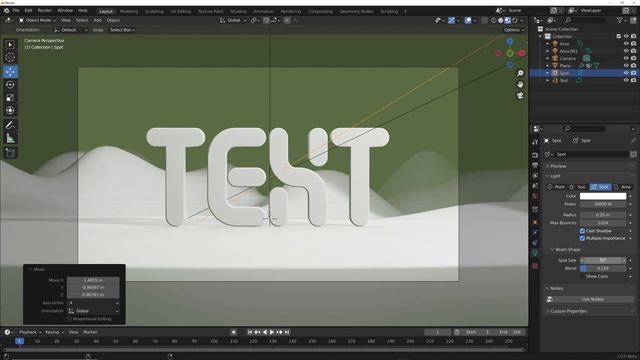Open the Object Mode dropdown
The height and width of the screenshot is (360, 640).
point(37,20)
